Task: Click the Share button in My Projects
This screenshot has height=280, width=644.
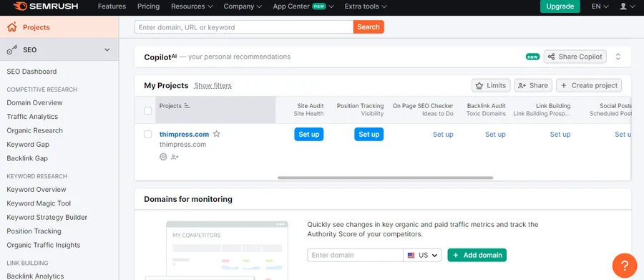Action: [x=533, y=85]
